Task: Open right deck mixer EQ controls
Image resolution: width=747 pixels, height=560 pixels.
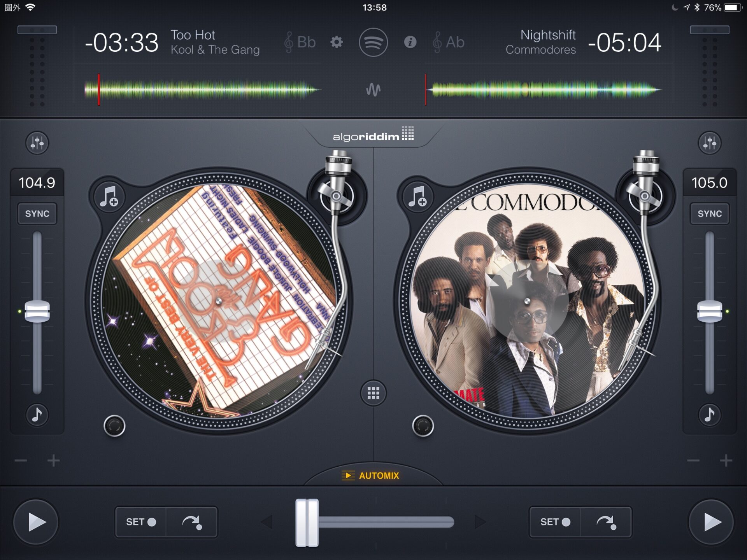Action: point(709,143)
